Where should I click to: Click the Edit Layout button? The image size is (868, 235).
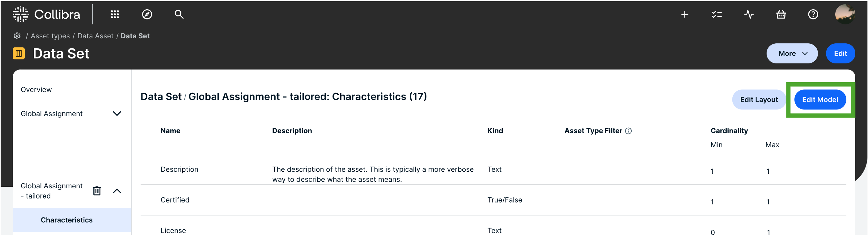click(x=759, y=100)
